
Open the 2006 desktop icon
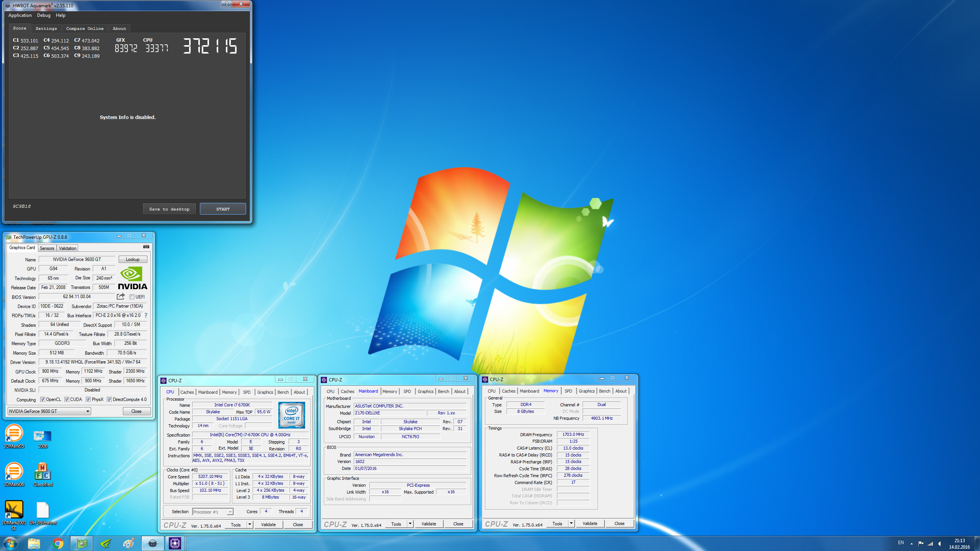click(42, 439)
